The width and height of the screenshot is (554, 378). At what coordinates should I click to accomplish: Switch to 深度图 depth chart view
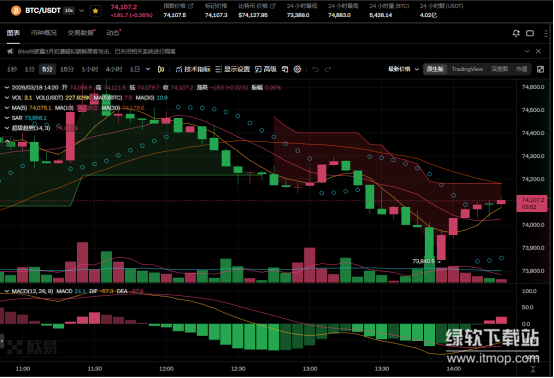click(x=499, y=69)
